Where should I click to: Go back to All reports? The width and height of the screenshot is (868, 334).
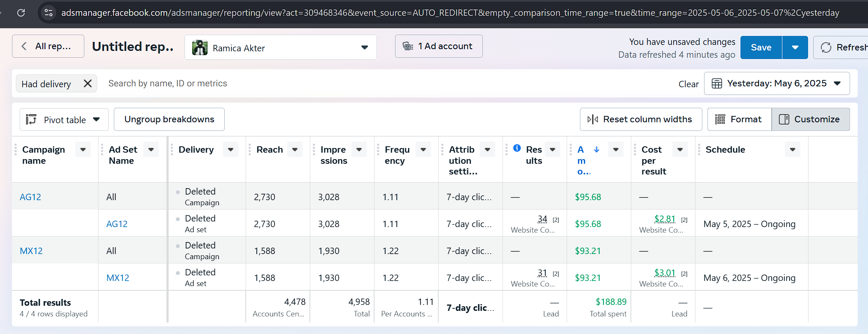pyautogui.click(x=48, y=46)
